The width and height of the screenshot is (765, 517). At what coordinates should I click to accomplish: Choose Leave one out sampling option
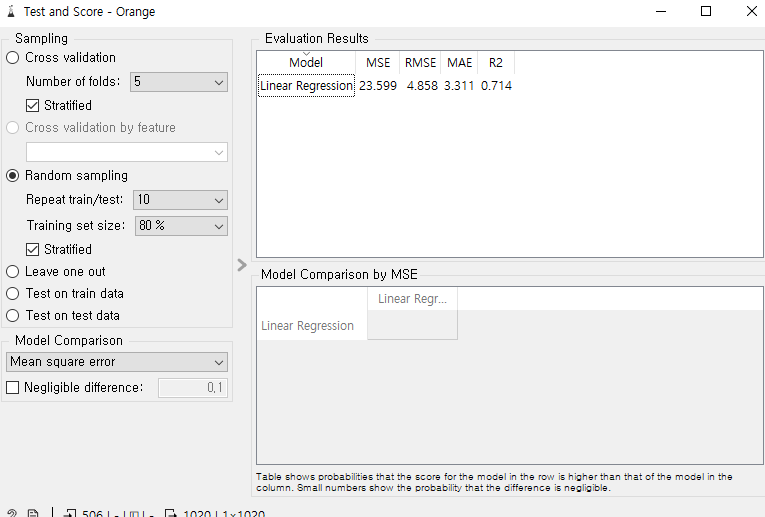tap(13, 272)
